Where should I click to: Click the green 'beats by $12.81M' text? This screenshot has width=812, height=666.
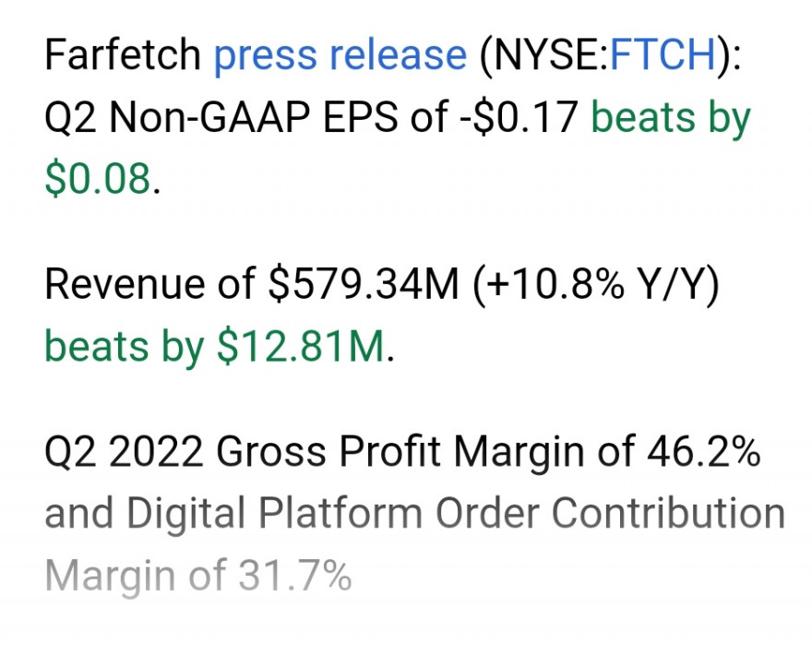tap(215, 348)
